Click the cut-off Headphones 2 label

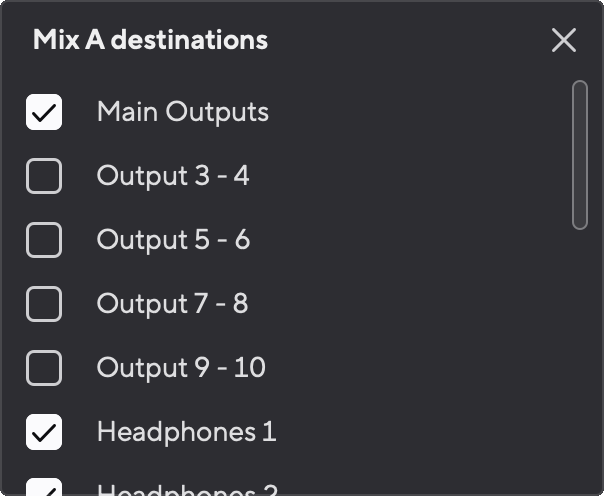(187, 491)
